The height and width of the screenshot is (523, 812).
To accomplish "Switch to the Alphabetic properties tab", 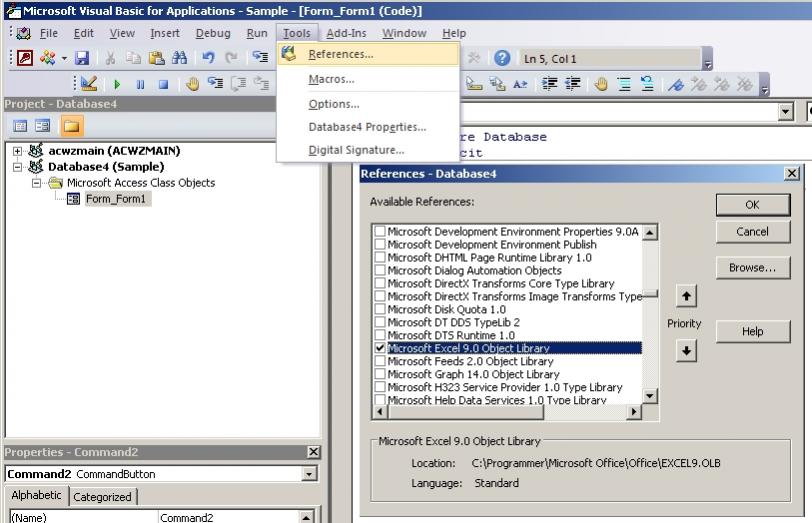I will click(x=36, y=495).
